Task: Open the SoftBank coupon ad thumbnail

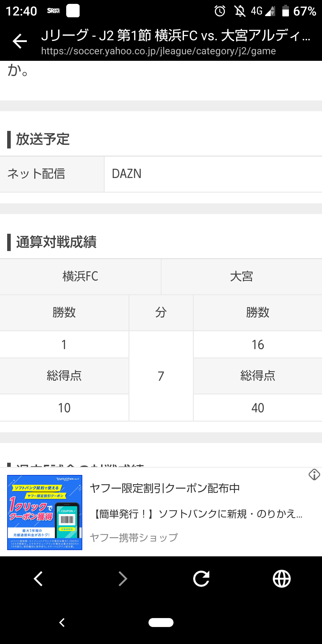Action: coord(45,512)
